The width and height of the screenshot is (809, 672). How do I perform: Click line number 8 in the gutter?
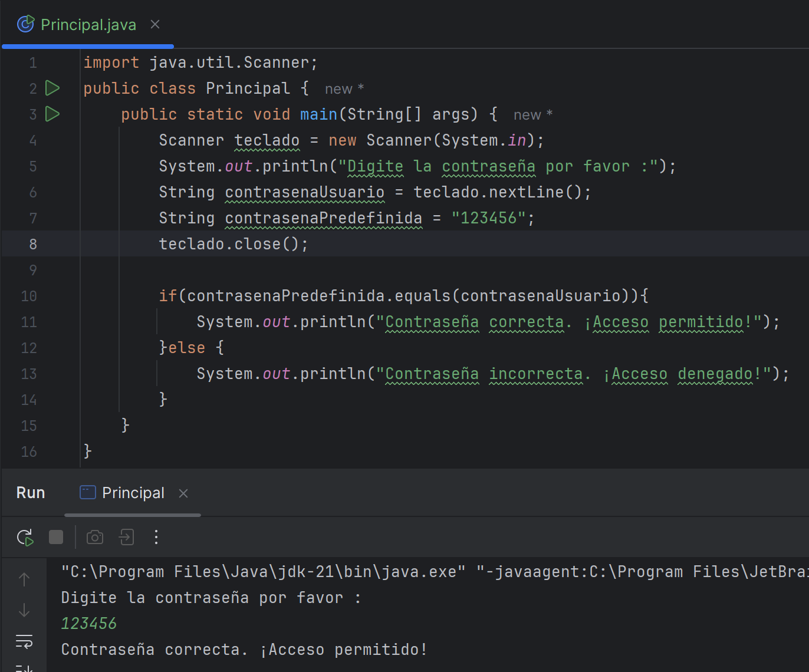33,244
